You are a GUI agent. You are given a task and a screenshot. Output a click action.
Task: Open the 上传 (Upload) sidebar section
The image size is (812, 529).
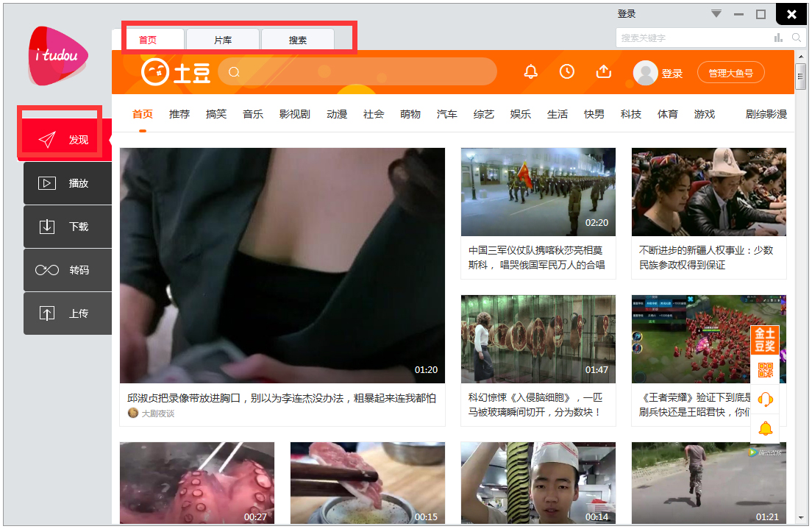(67, 313)
